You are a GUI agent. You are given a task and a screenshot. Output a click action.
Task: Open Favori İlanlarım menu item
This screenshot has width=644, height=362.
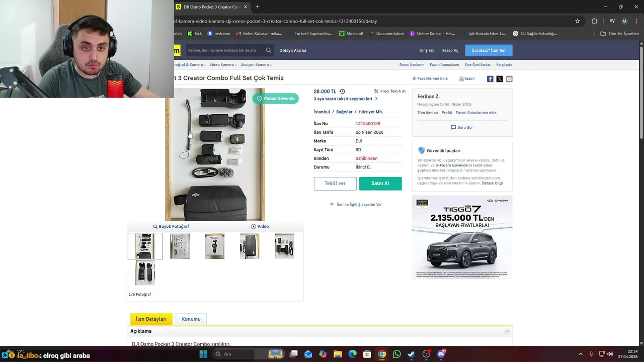pyautogui.click(x=412, y=65)
